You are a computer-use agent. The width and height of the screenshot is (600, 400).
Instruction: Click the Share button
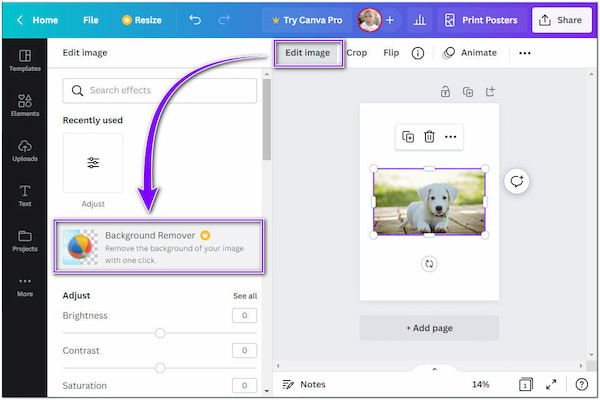tap(561, 20)
